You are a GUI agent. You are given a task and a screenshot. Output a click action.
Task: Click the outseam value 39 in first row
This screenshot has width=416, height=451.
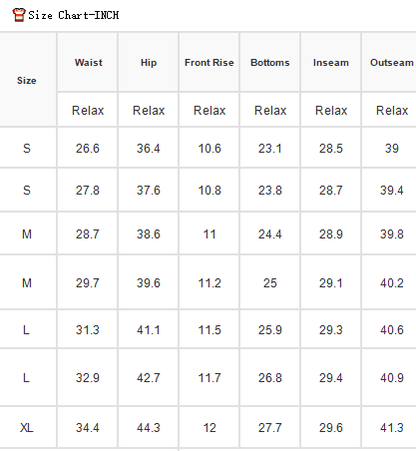click(x=392, y=148)
